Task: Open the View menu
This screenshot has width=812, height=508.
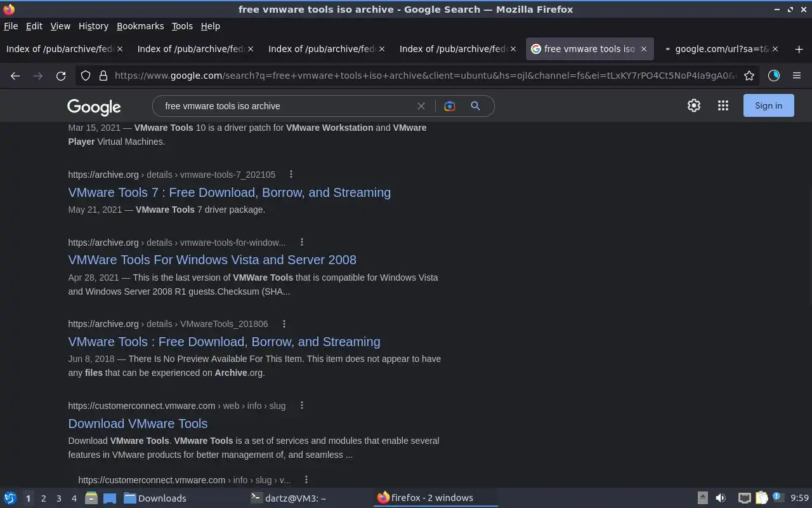Action: [60, 26]
